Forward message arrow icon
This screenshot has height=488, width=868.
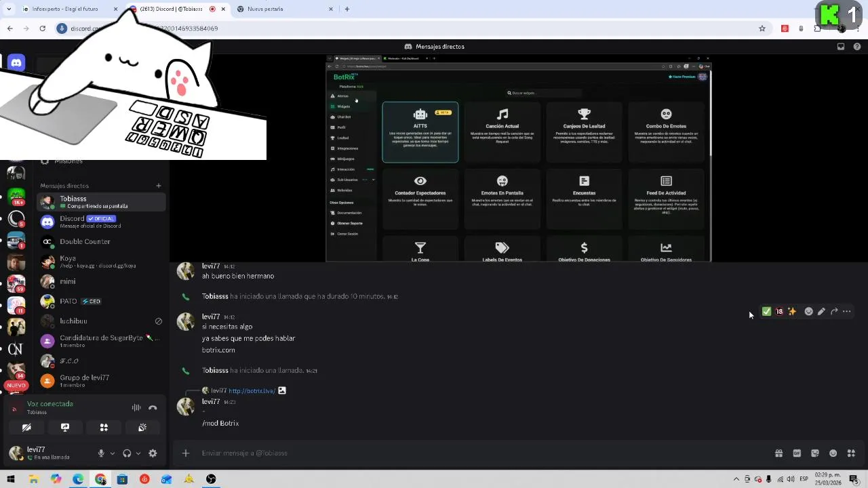tap(834, 312)
